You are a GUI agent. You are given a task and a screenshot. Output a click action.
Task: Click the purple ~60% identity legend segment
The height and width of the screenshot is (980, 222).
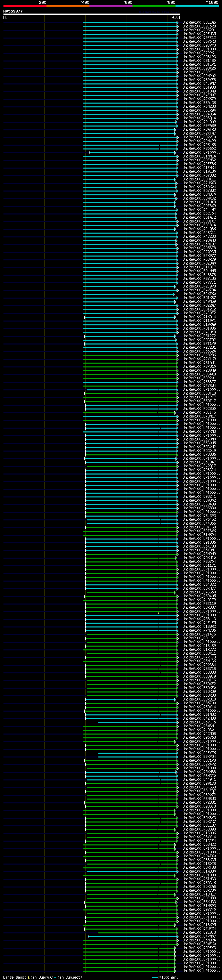[x=111, y=6]
